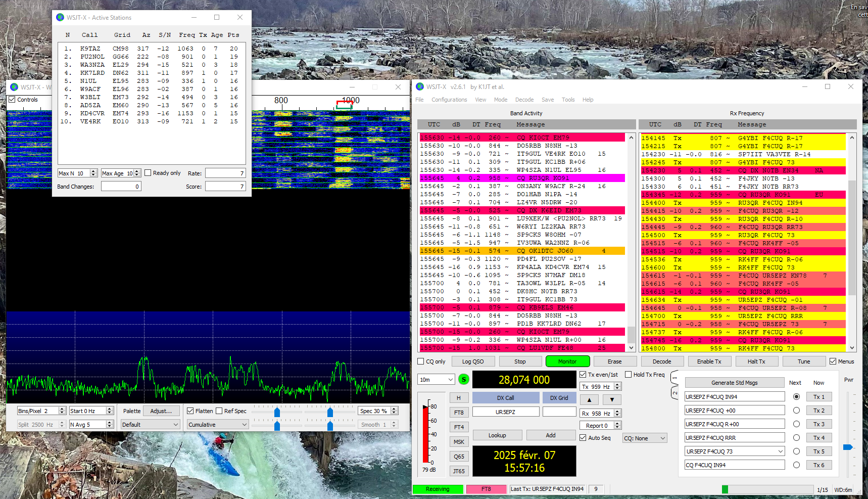
Task: Click the Generate Std Msgs button
Action: click(x=734, y=383)
